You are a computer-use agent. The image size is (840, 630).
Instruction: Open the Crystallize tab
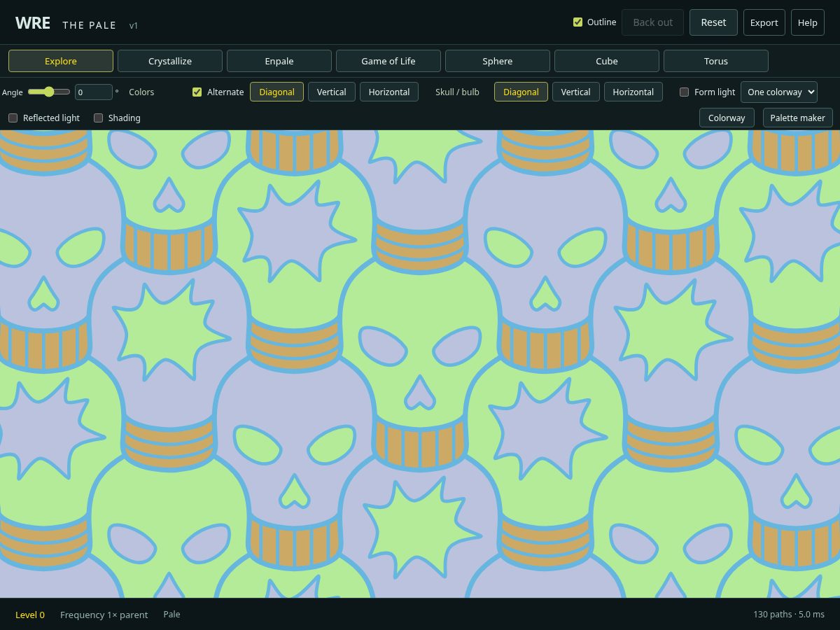(x=170, y=61)
